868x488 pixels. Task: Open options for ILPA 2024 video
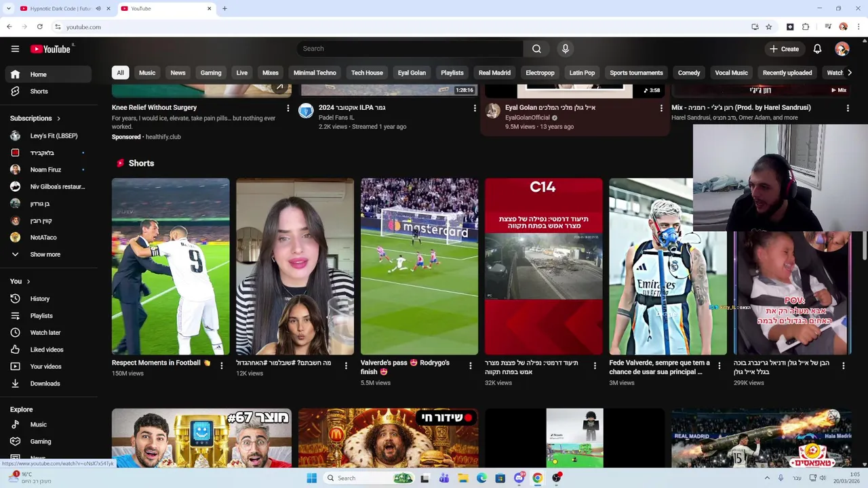point(475,108)
